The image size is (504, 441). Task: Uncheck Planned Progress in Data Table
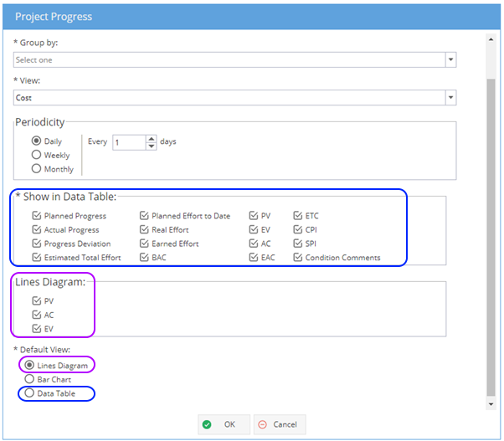tap(37, 216)
